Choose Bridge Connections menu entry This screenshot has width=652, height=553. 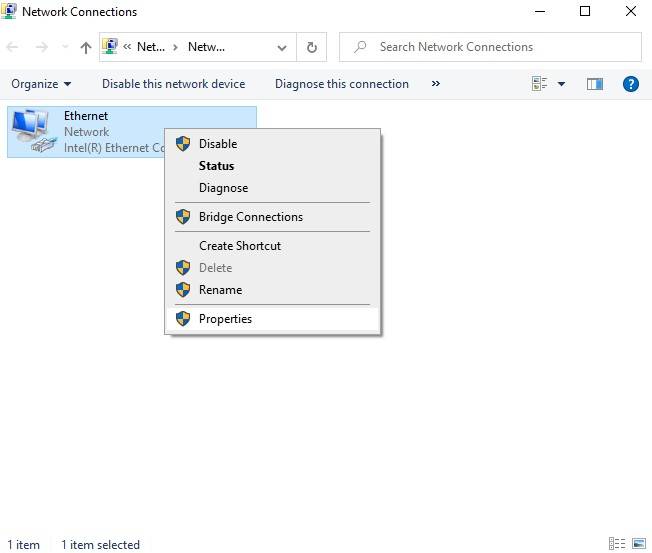click(272, 217)
